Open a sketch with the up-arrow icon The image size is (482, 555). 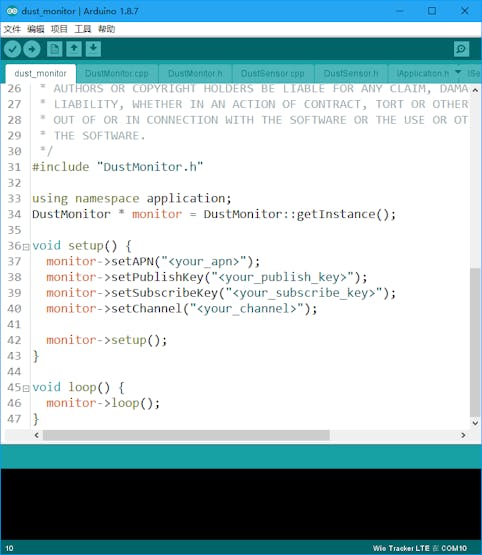coord(74,49)
